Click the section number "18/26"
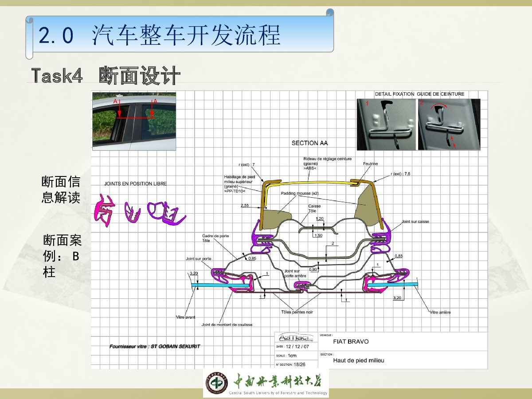532x399 pixels. [x=300, y=364]
